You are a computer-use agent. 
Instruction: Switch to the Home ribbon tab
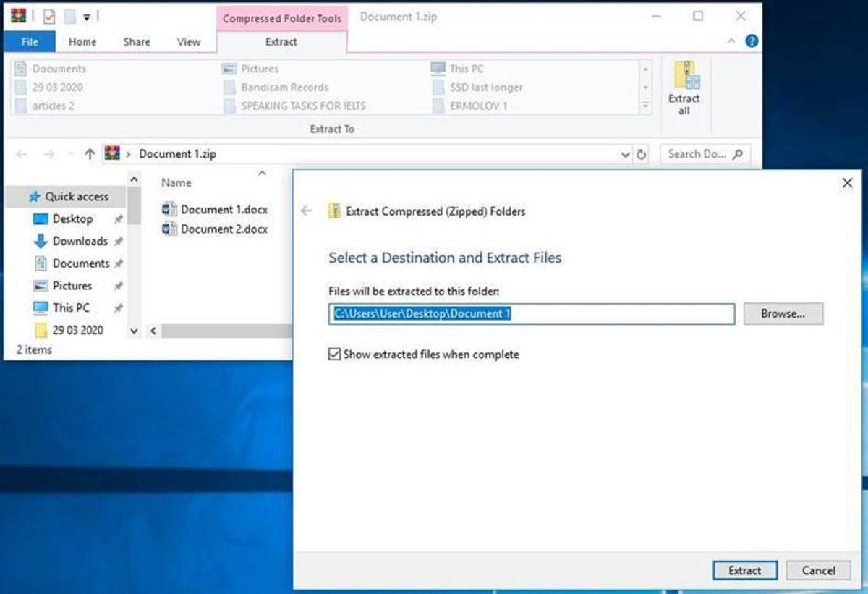pyautogui.click(x=82, y=42)
